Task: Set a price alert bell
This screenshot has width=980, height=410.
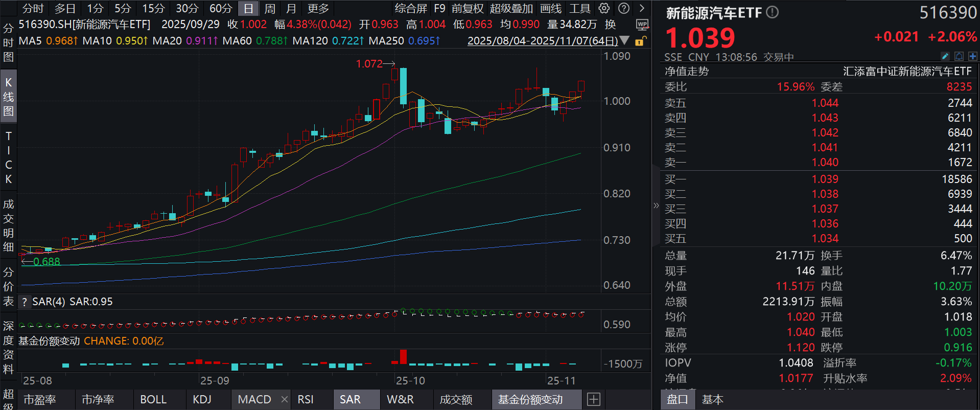Action: pos(959,56)
